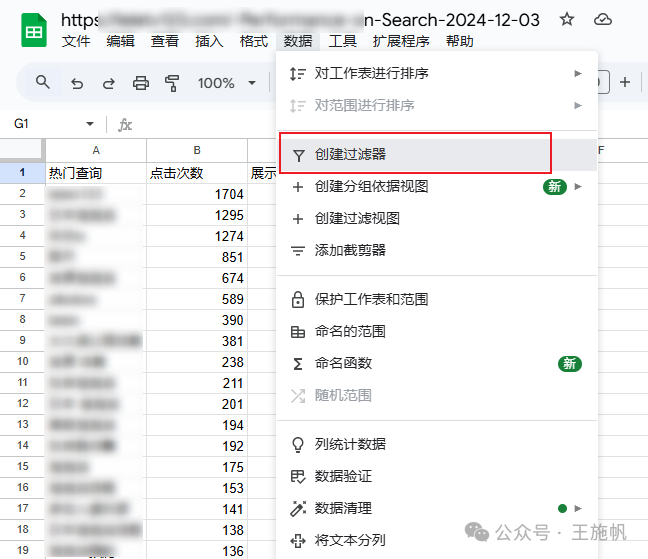
Task: Choose 命名函数 menu item
Action: [437, 363]
